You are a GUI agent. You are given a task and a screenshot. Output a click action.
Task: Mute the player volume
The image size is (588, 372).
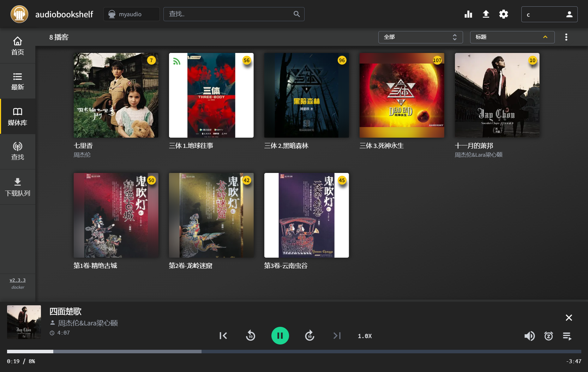(529, 336)
